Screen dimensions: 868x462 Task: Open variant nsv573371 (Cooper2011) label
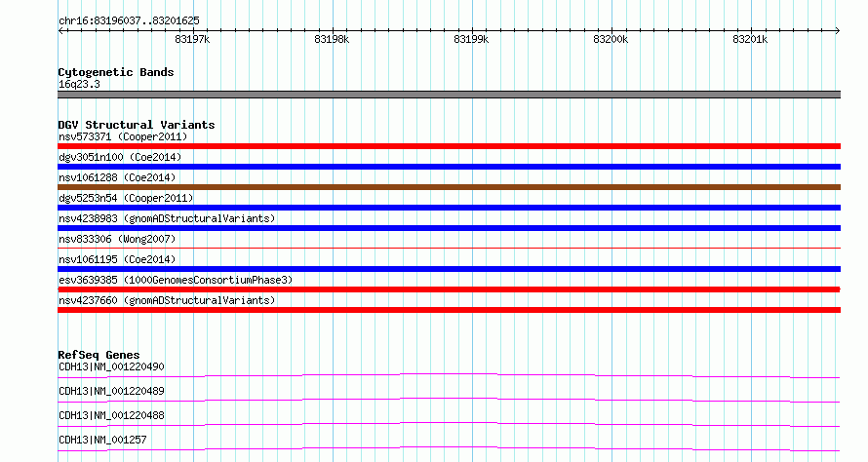123,136
